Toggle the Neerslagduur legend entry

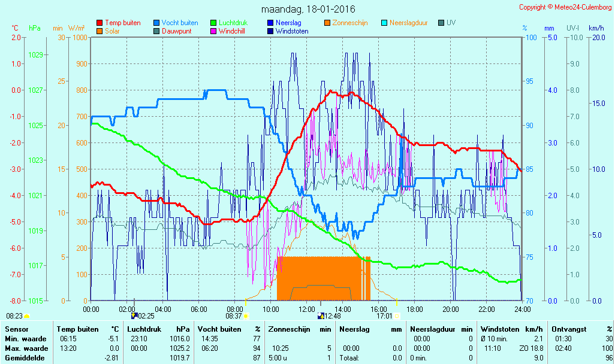(x=405, y=23)
